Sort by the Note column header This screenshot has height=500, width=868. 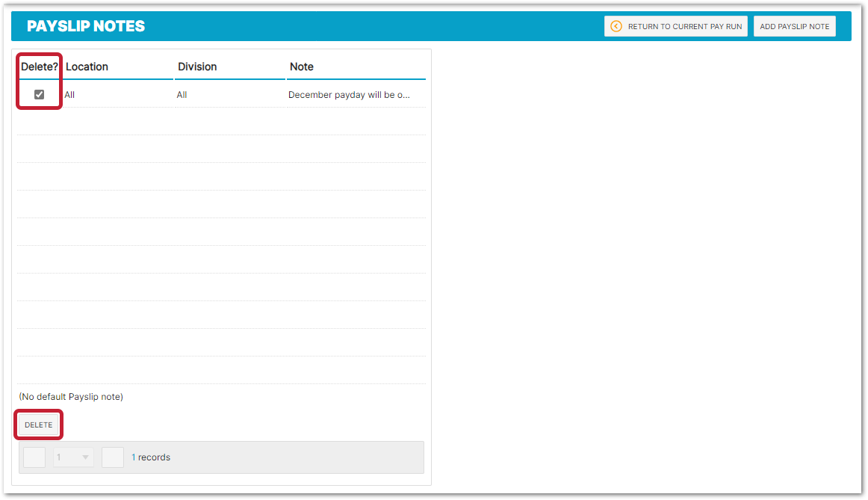pos(302,67)
